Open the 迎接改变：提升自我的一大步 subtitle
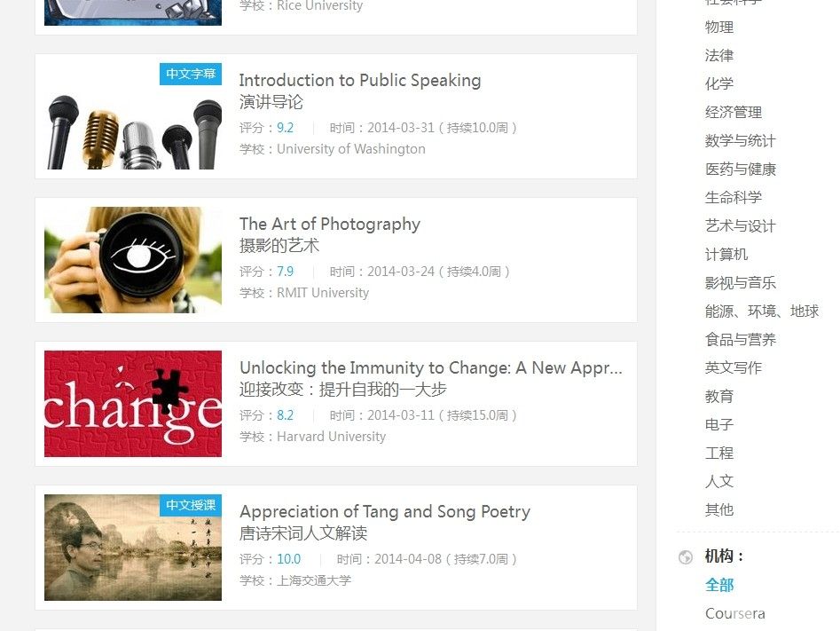This screenshot has height=631, width=840. point(343,390)
